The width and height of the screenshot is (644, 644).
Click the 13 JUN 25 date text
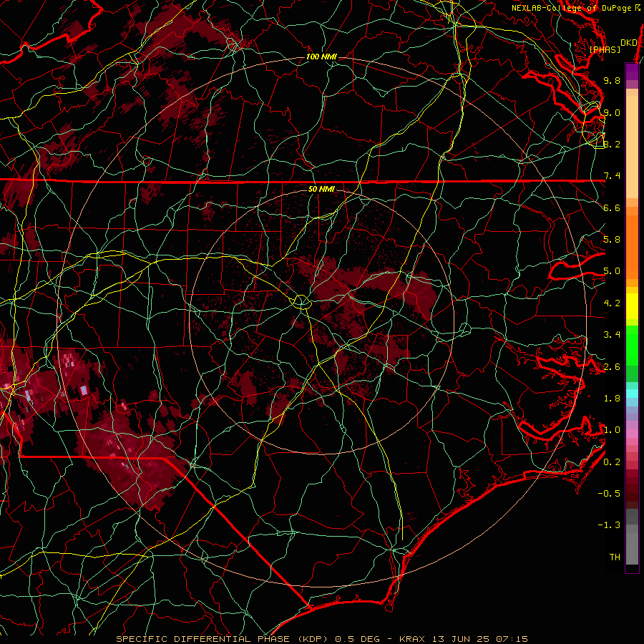click(462, 639)
